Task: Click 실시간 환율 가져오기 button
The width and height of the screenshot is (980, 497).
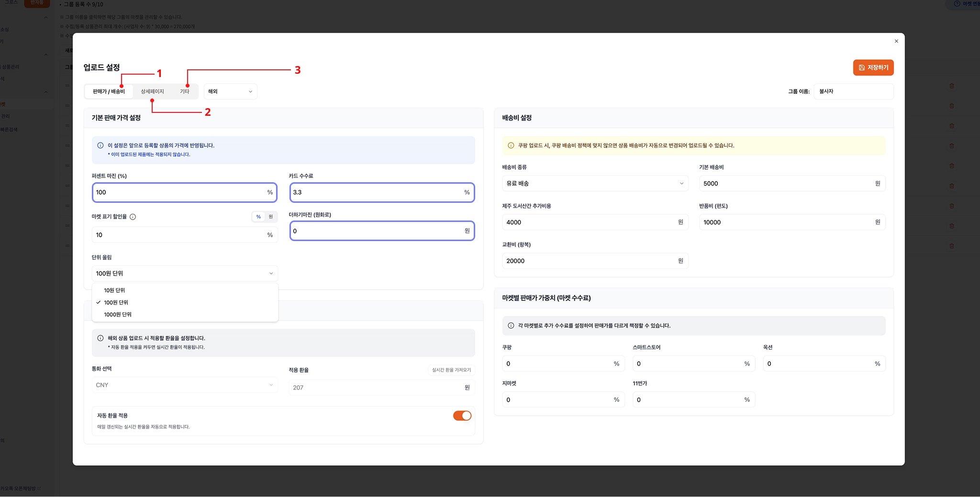Action: [451, 370]
